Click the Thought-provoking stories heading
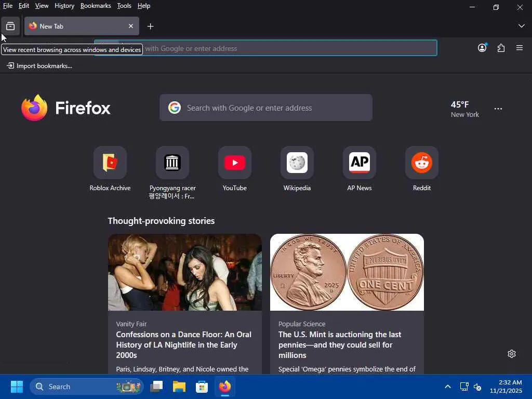Viewport: 532px width, 399px height. pyautogui.click(x=161, y=221)
